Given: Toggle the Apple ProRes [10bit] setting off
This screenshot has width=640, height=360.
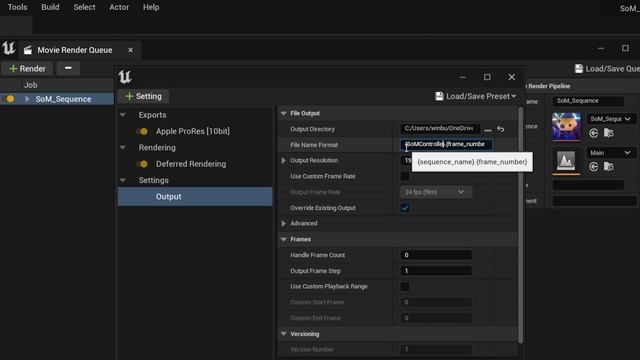Looking at the screenshot, I should pos(142,131).
